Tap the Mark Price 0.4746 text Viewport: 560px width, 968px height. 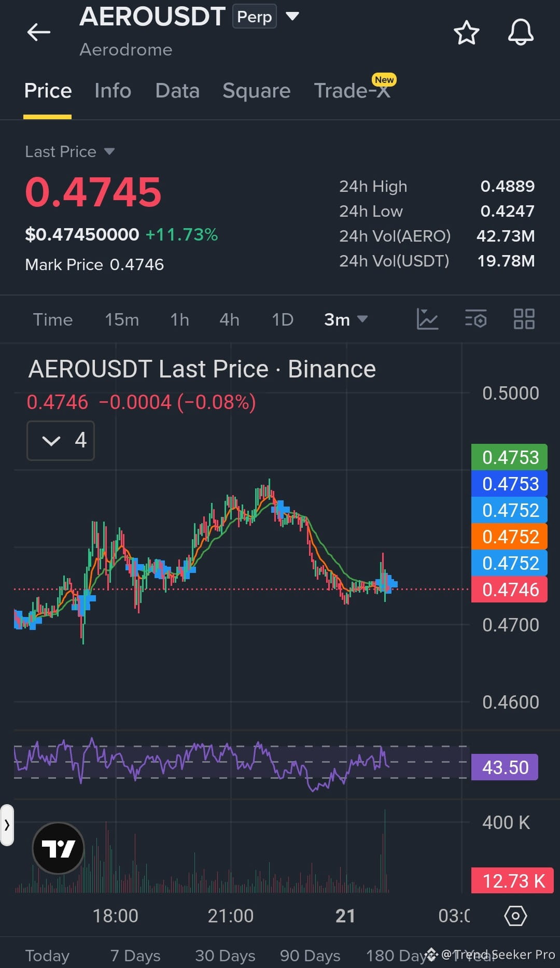(94, 264)
